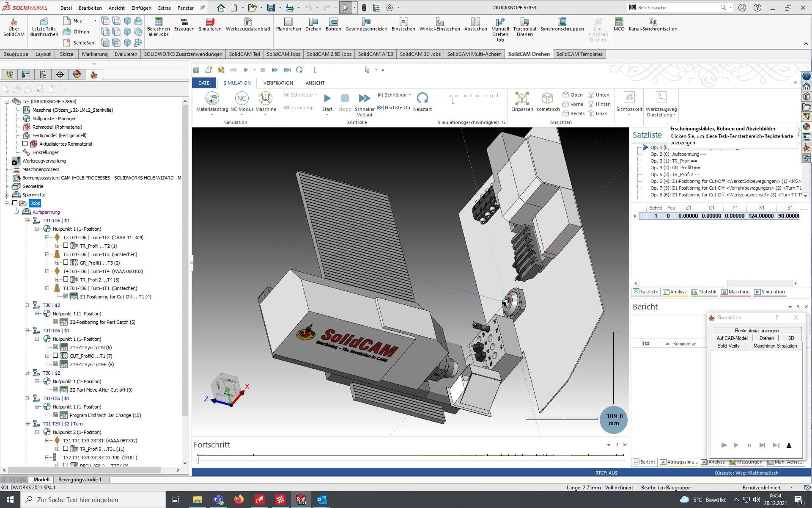The image size is (812, 508).
Task: Open Werkzeugdatenblatt tool
Action: (248, 25)
